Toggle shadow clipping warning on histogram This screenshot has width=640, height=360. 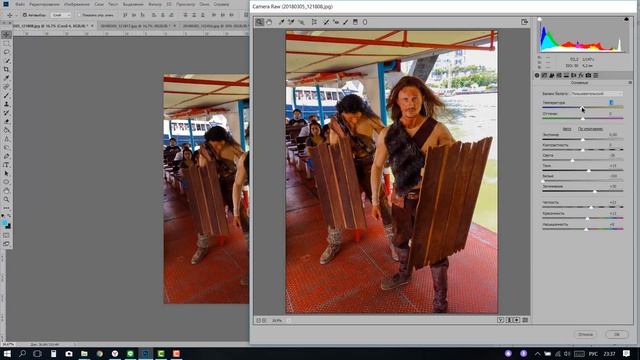click(540, 19)
